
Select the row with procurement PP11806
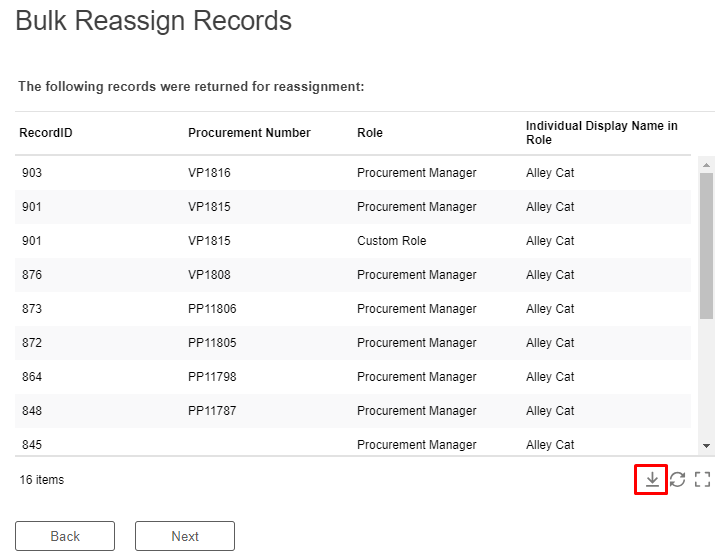[353, 308]
